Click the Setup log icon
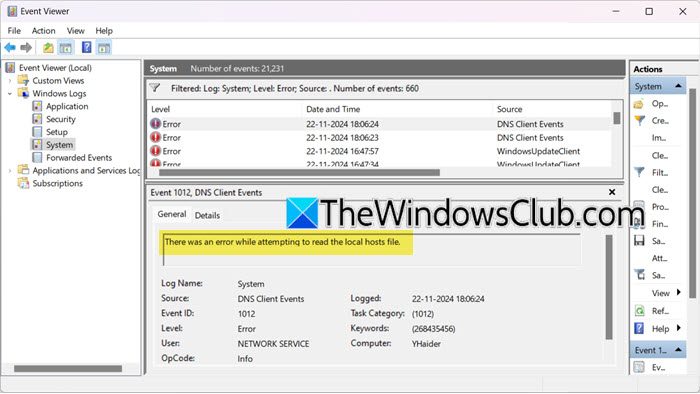 [x=38, y=132]
